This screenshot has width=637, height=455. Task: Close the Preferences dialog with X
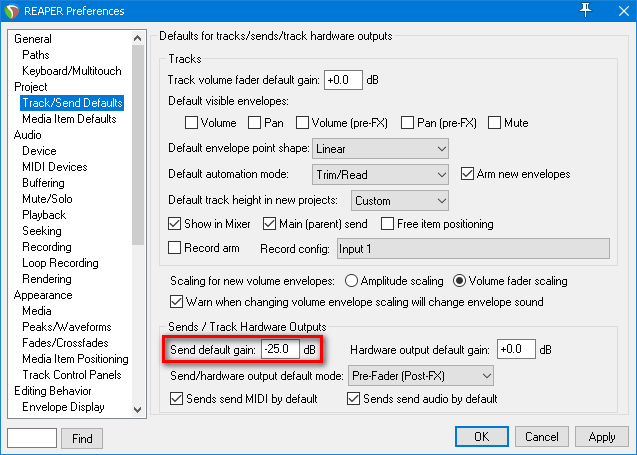(624, 11)
